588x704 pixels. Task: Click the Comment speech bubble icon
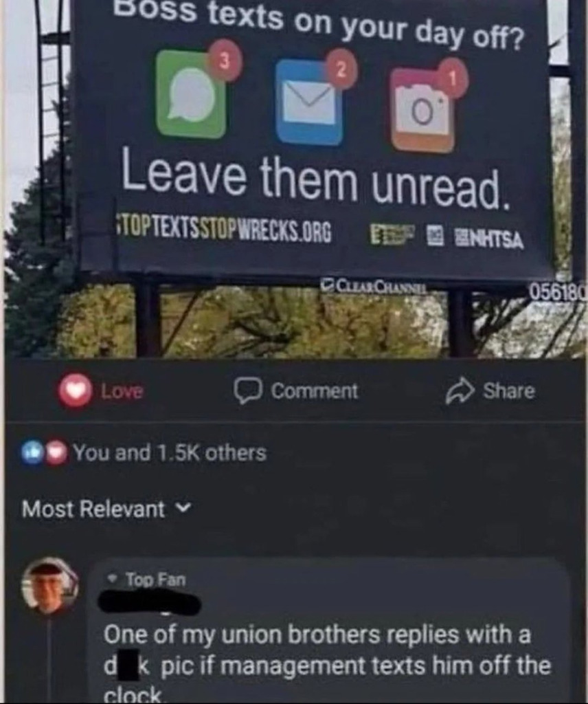pos(247,391)
